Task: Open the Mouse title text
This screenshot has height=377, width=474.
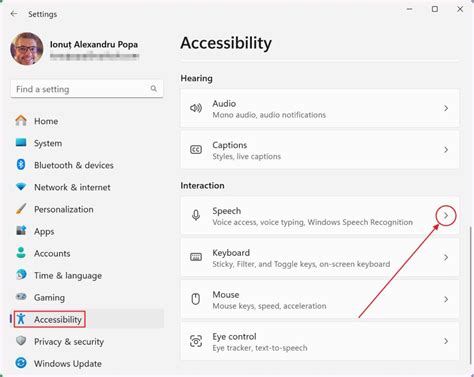Action: click(x=226, y=295)
